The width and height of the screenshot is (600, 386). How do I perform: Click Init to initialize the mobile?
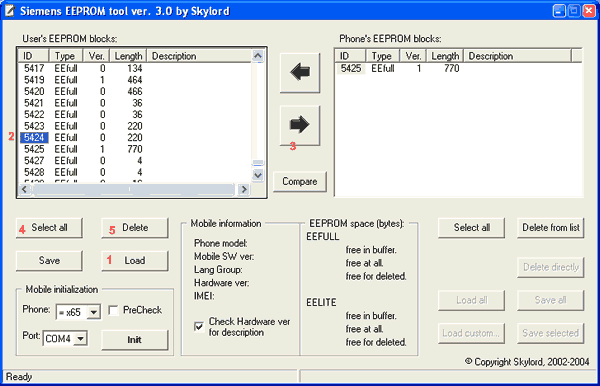coord(135,340)
